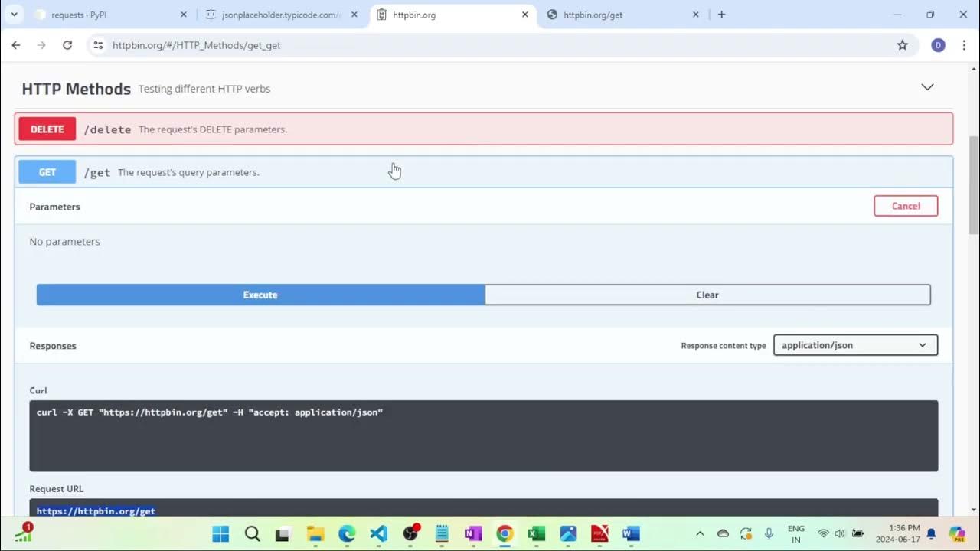Open Word from the taskbar
The image size is (980, 551).
click(x=631, y=533)
